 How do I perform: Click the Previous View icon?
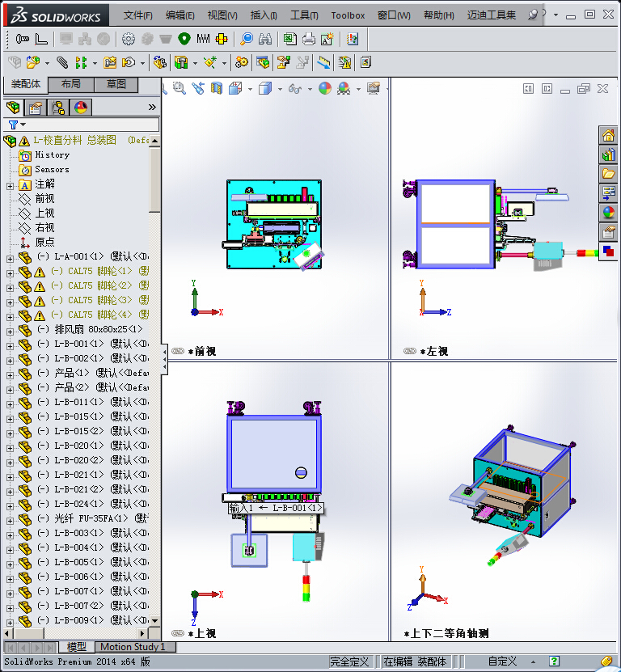click(198, 89)
